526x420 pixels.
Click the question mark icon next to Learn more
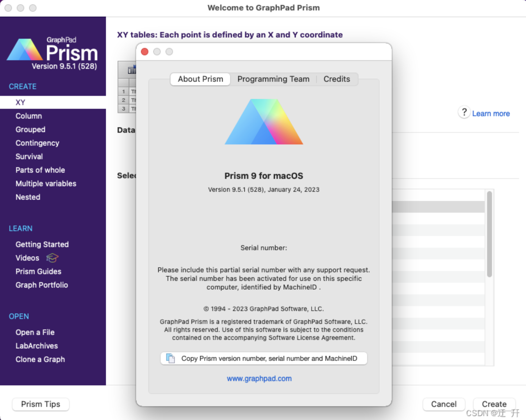pyautogui.click(x=464, y=112)
